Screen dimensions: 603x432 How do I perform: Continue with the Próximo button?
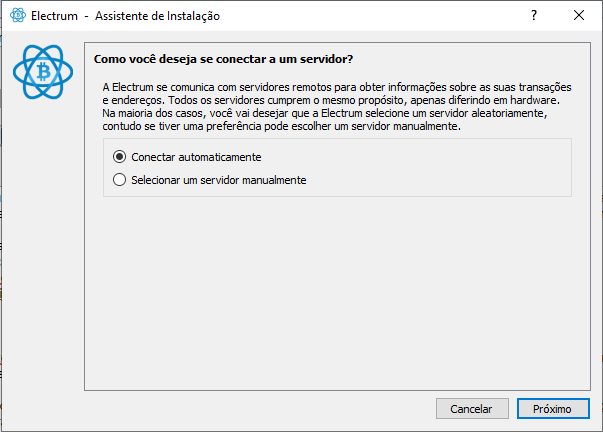click(553, 409)
